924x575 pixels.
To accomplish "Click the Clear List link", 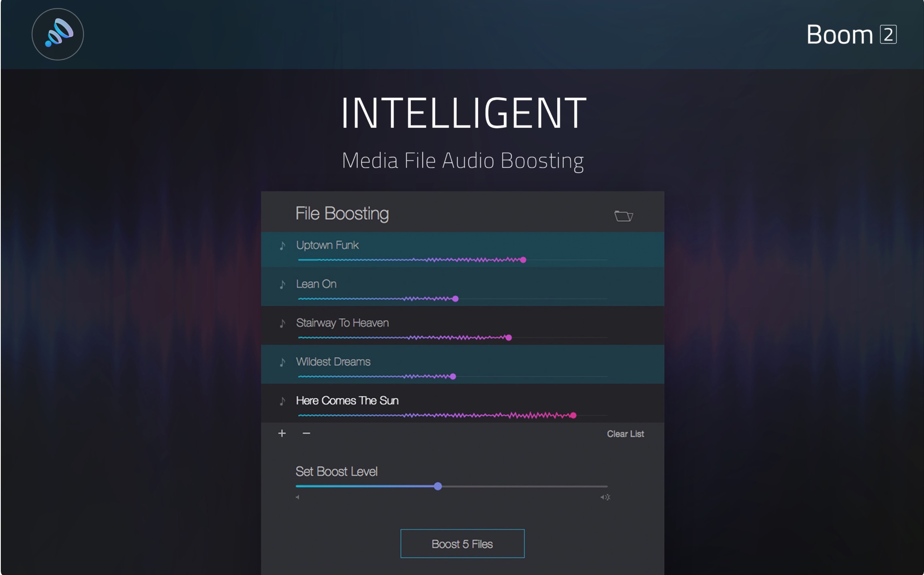I will 625,434.
